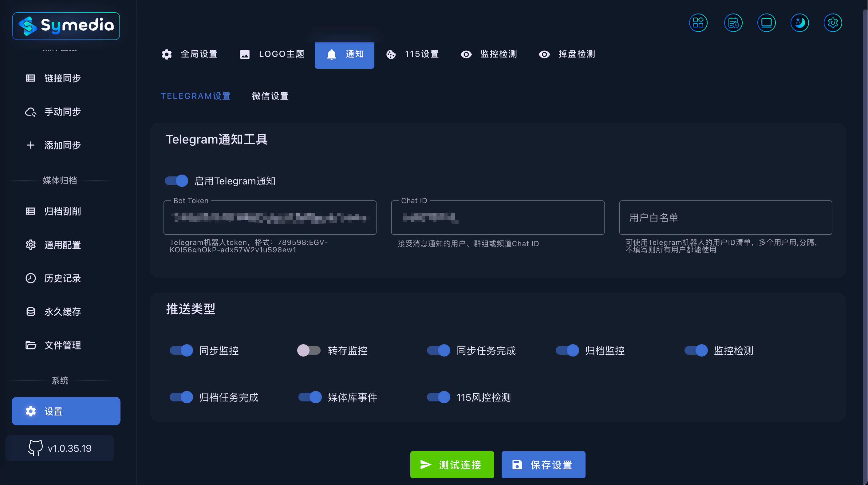Click the Bot Token input field
Viewport: 868px width, 485px height.
pyautogui.click(x=270, y=218)
